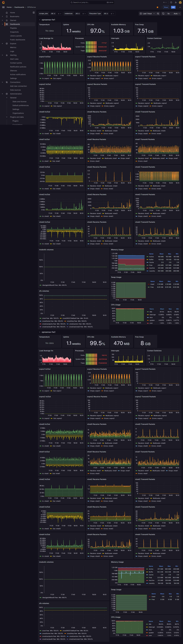Click the CPU Idle 99.5% stat panel
This screenshot has height=644, width=183.
97,341
